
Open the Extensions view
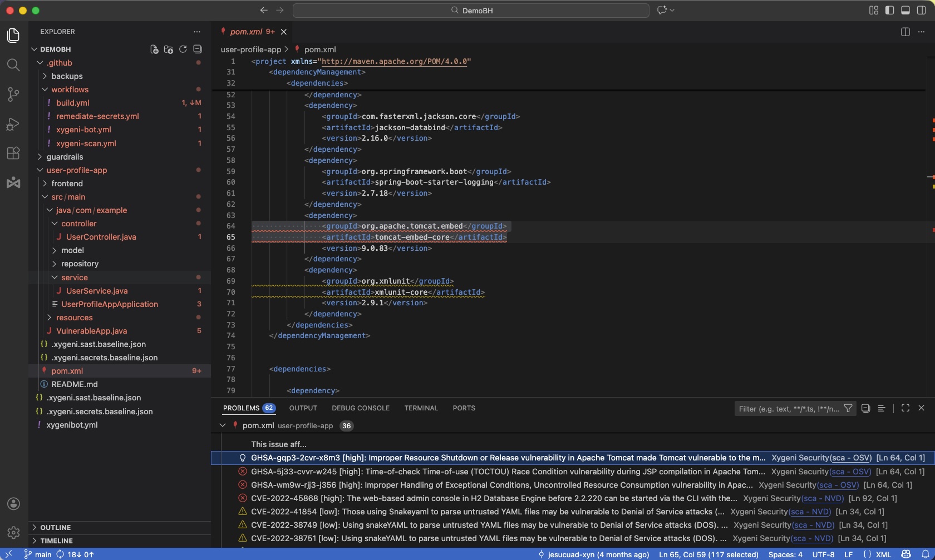pyautogui.click(x=13, y=153)
